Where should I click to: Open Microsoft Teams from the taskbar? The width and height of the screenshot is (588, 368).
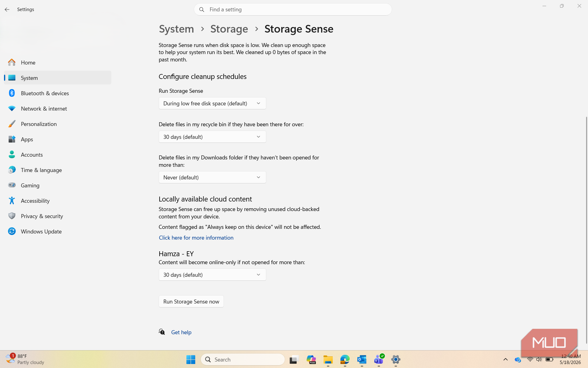(x=379, y=359)
